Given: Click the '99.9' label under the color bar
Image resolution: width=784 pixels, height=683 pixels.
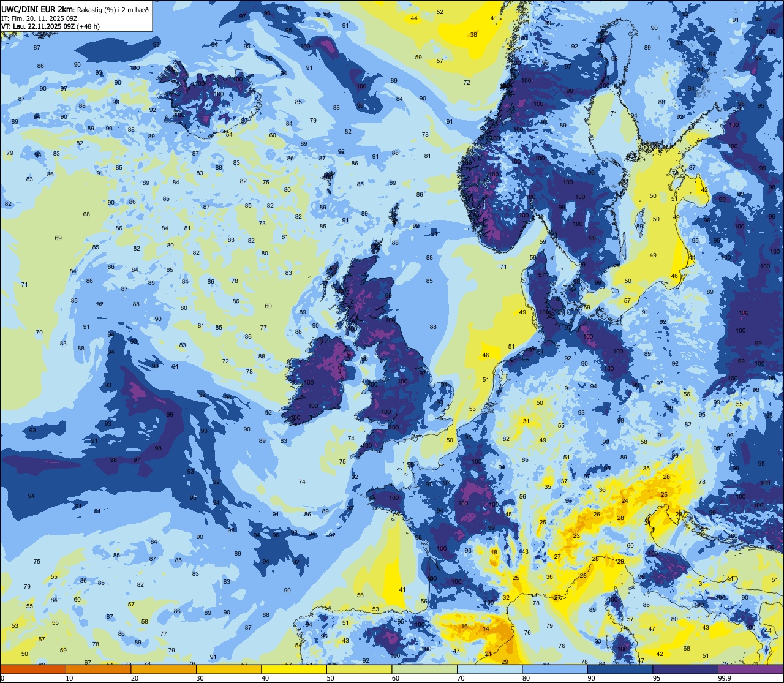Looking at the screenshot, I should click(x=725, y=678).
